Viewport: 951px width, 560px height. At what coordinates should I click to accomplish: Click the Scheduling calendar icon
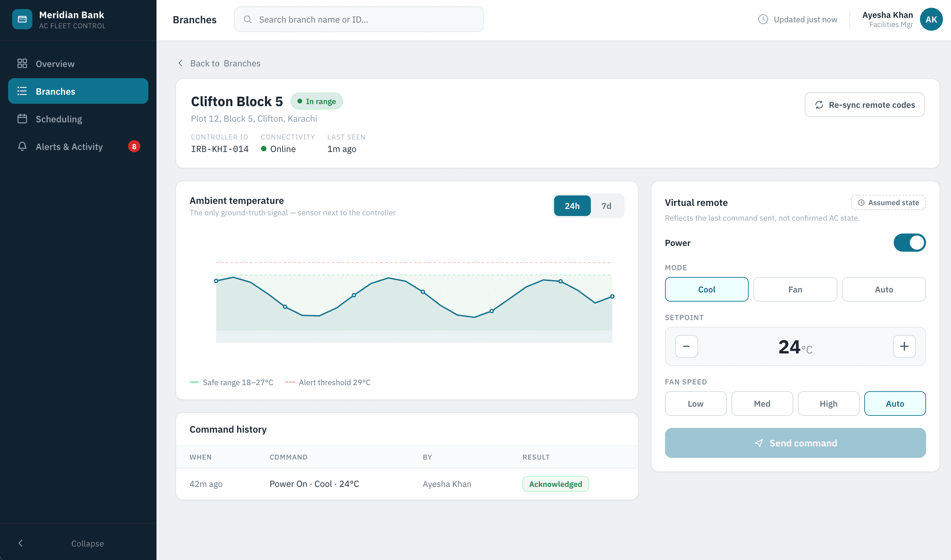(x=22, y=119)
